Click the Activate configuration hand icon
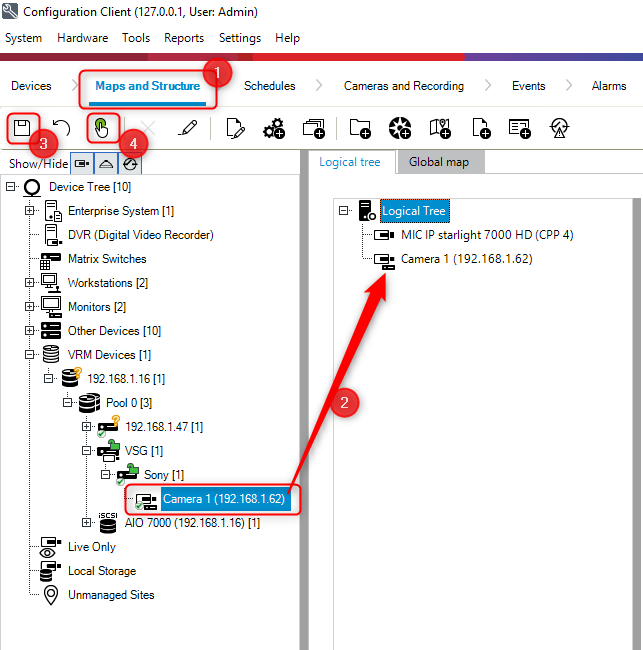This screenshot has height=650, width=643. (x=101, y=128)
